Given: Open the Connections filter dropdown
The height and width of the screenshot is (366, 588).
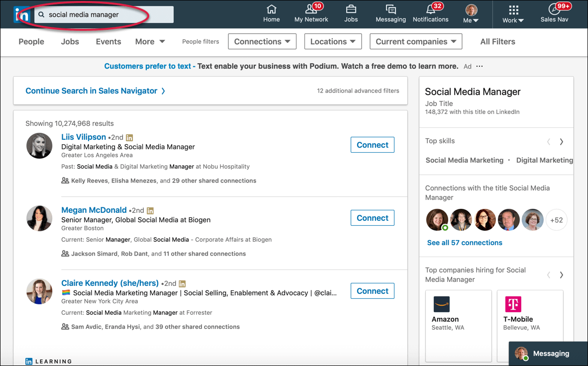Looking at the screenshot, I should (x=262, y=42).
